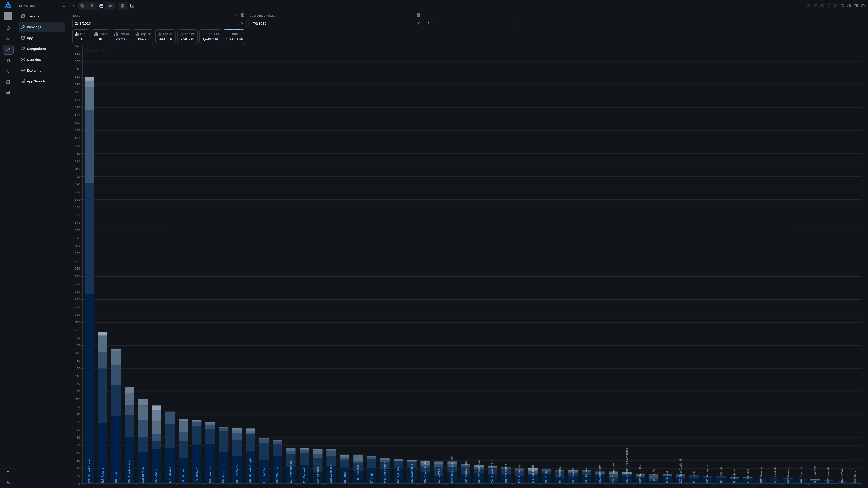The image size is (868, 488).
Task: Click the location pin icon
Action: tap(92, 6)
